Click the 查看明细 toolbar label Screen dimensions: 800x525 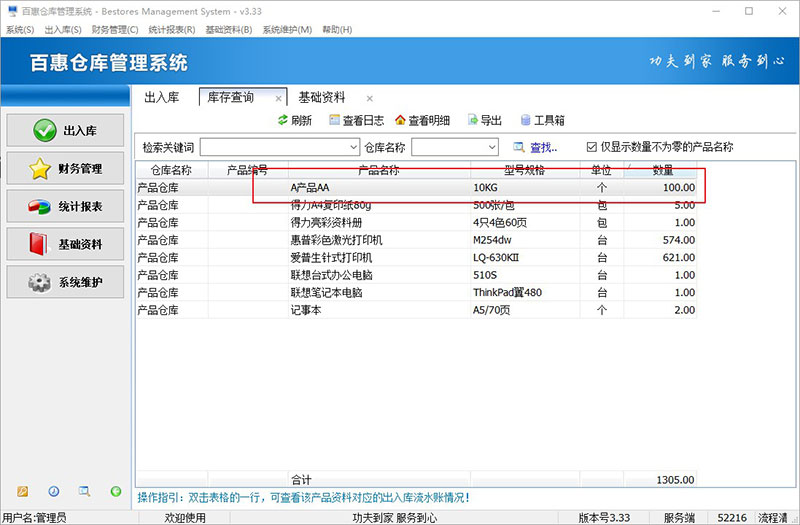429,120
